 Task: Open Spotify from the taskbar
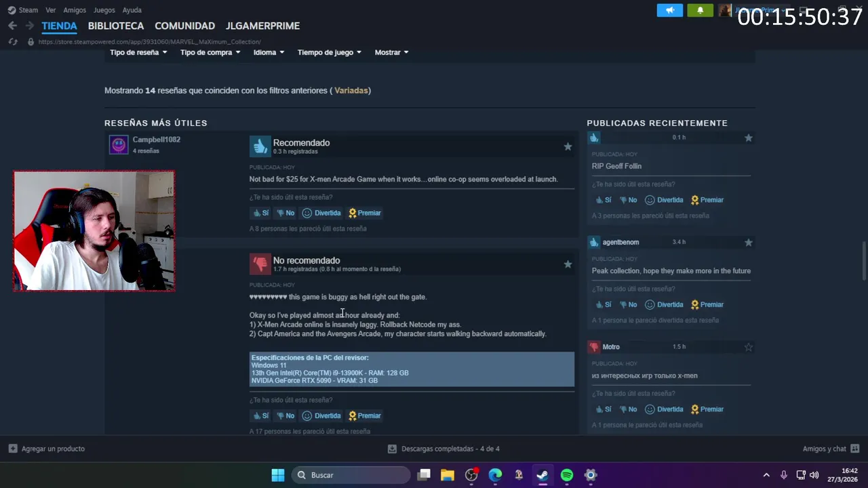[x=567, y=475]
